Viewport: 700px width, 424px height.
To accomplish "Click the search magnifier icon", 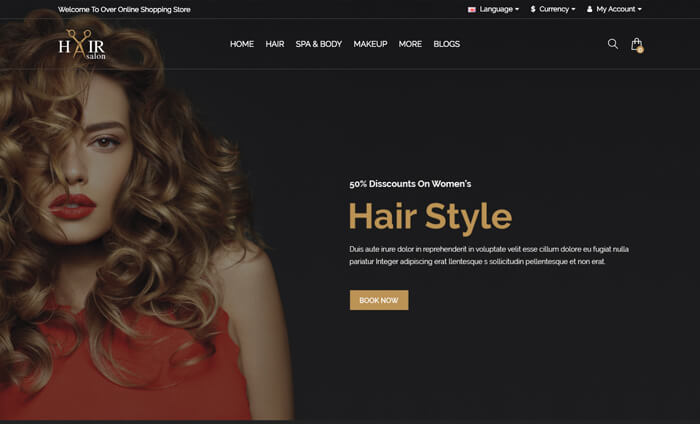I will 613,44.
